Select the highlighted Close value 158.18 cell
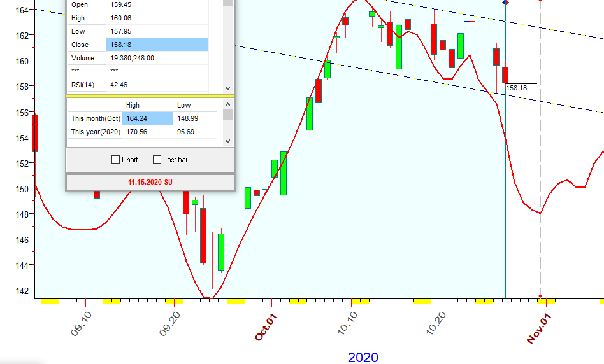 (x=158, y=45)
